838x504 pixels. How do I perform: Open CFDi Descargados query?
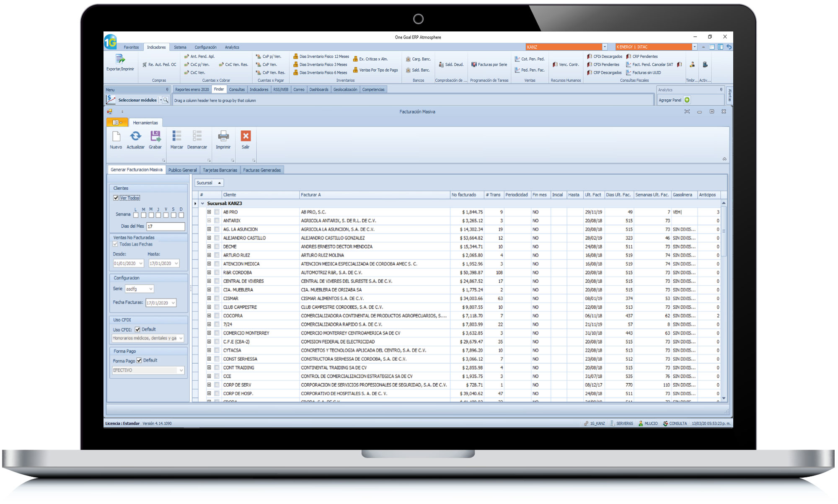tap(605, 57)
